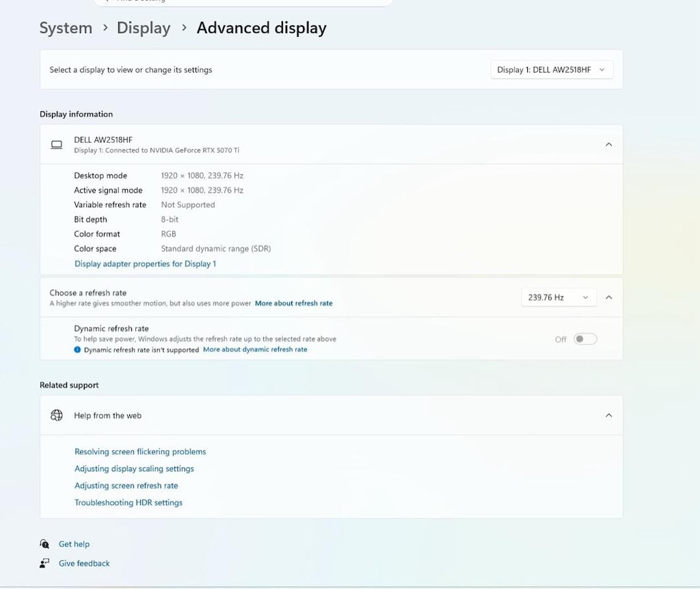This screenshot has height=589, width=700.
Task: Click the Standard dynamic range (SDR) value
Action: tap(216, 248)
